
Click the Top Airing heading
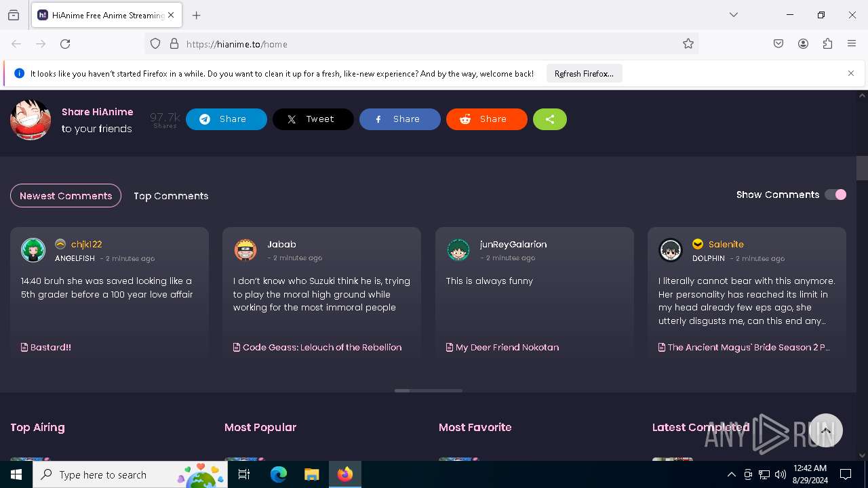click(x=37, y=427)
